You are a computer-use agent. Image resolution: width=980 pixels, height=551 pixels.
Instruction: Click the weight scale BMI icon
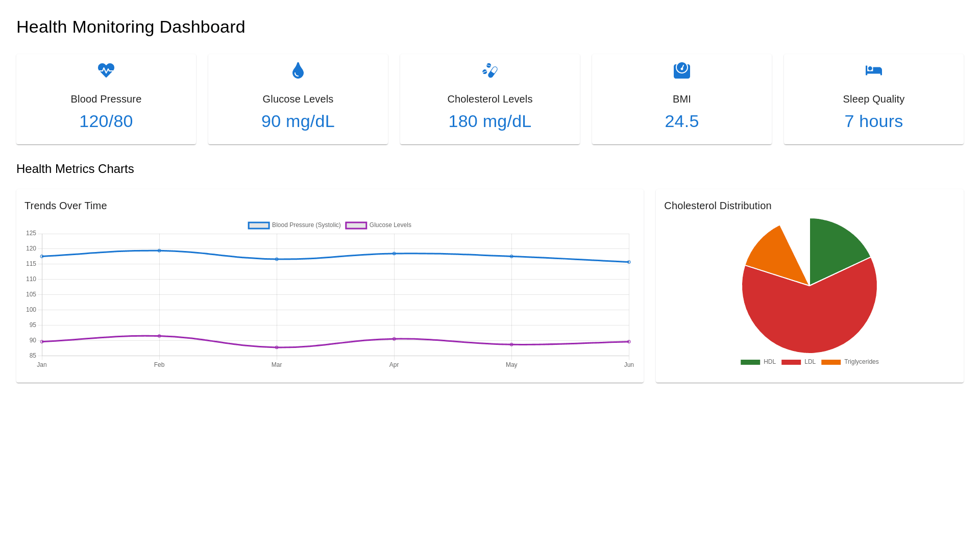[682, 70]
